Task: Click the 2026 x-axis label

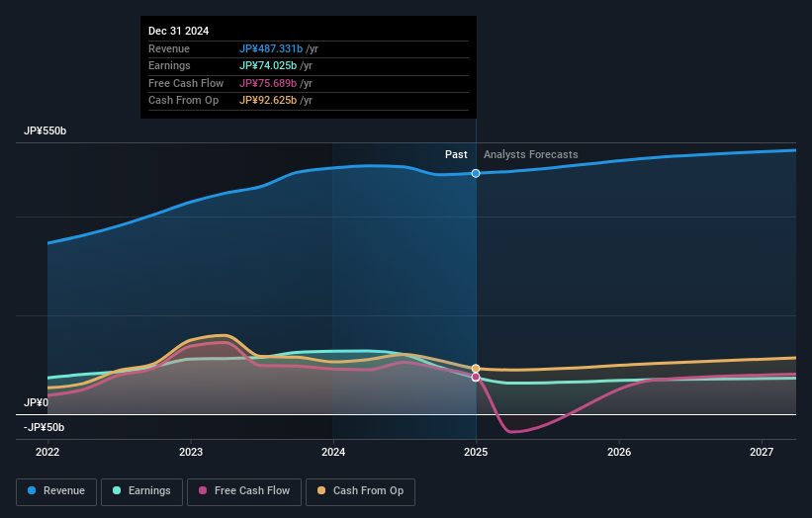Action: point(619,453)
